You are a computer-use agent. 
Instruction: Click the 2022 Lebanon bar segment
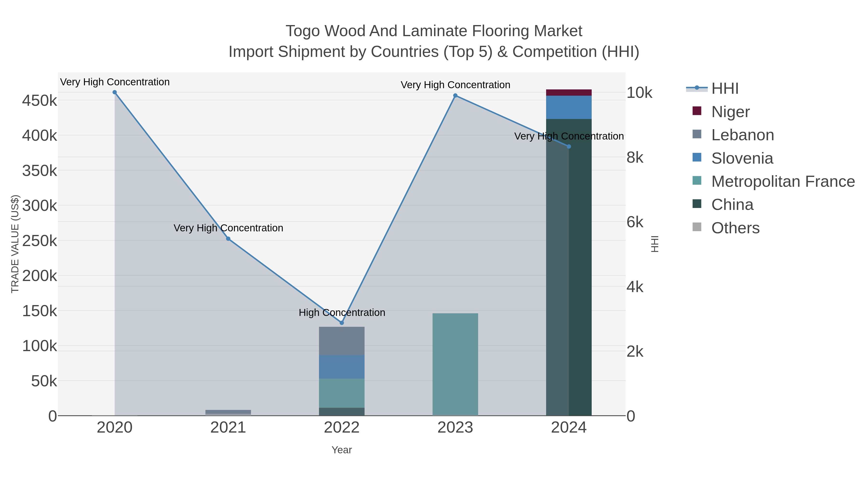tap(342, 341)
